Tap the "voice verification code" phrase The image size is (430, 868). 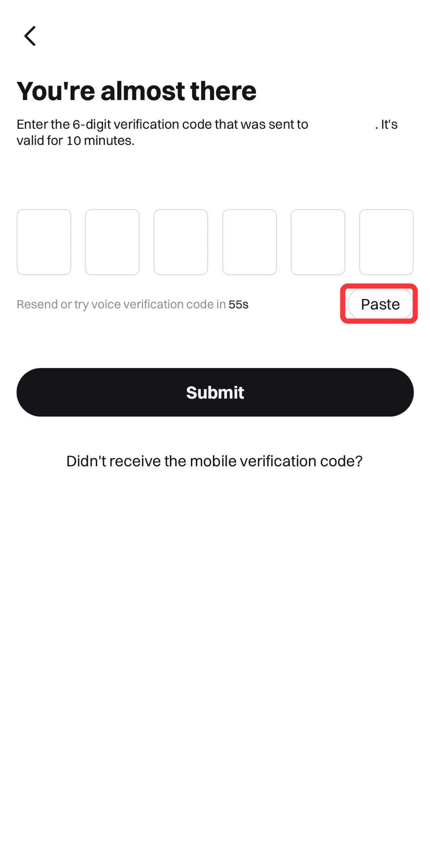153,304
